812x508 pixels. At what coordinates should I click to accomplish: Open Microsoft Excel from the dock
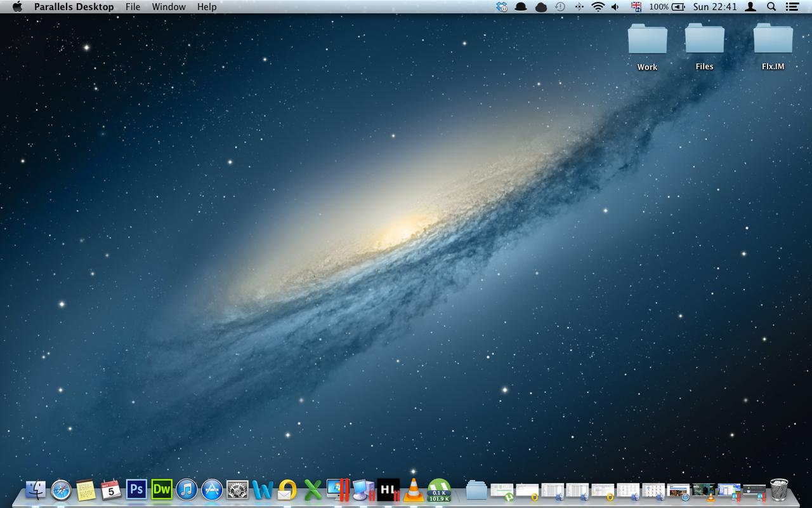pyautogui.click(x=313, y=490)
